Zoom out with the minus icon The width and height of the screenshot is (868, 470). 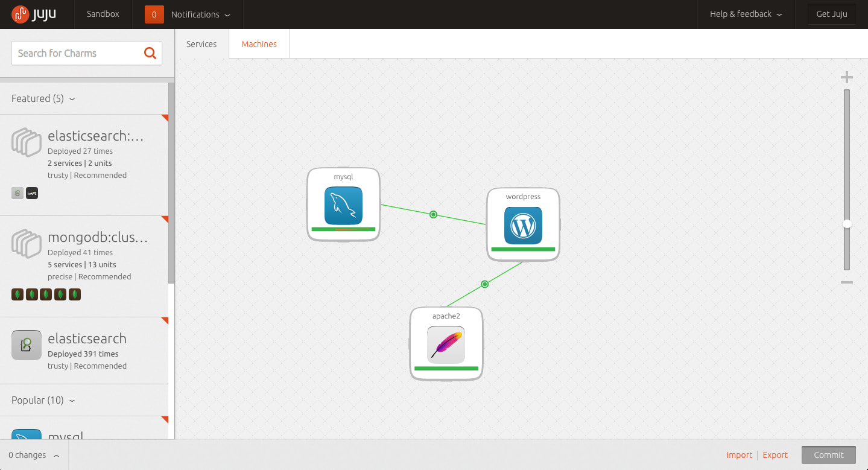(x=847, y=282)
